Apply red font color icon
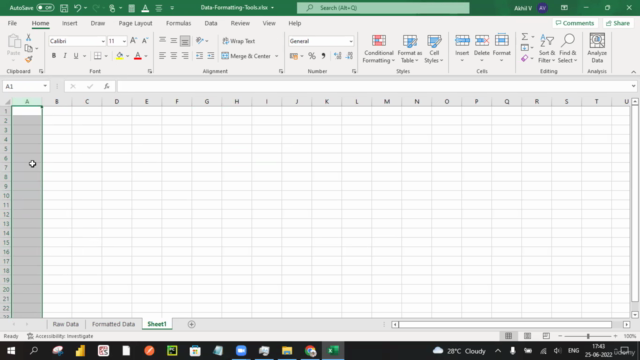The width and height of the screenshot is (640, 360). point(138,56)
